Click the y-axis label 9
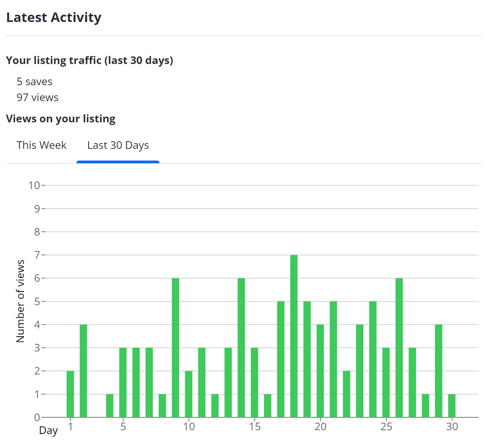Screen dimensions: 488x448 pos(37,209)
